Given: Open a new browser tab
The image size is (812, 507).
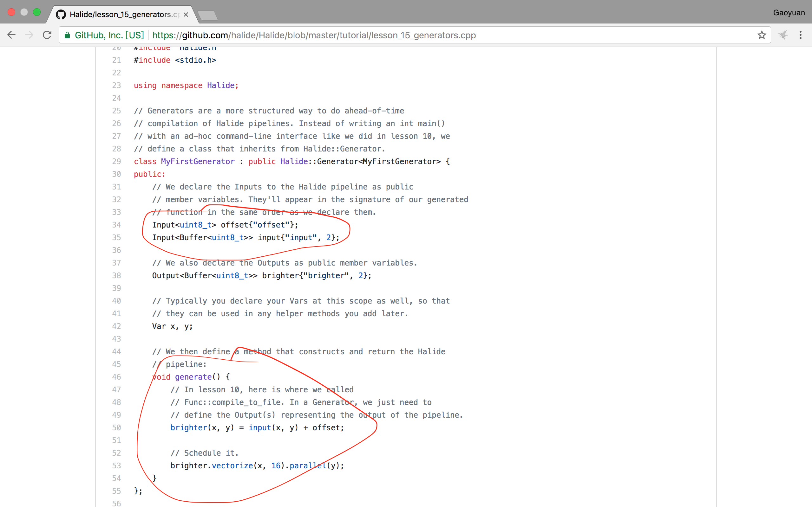Looking at the screenshot, I should click(208, 15).
